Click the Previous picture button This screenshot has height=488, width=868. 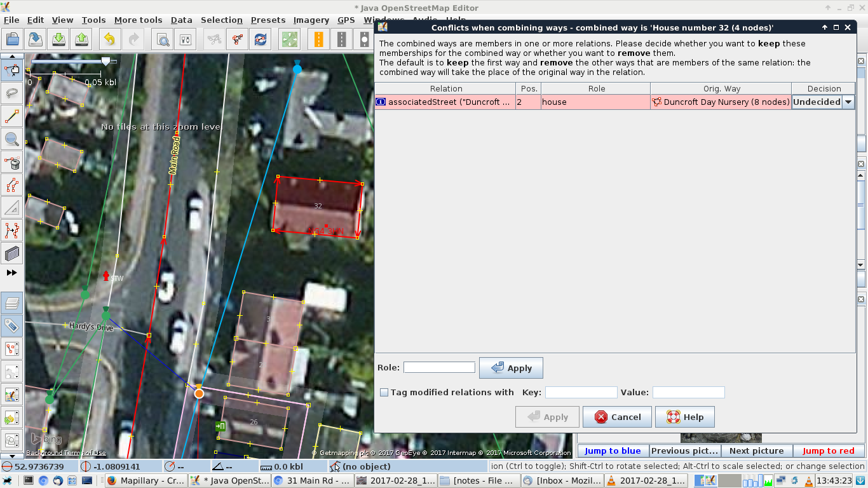pyautogui.click(x=684, y=451)
